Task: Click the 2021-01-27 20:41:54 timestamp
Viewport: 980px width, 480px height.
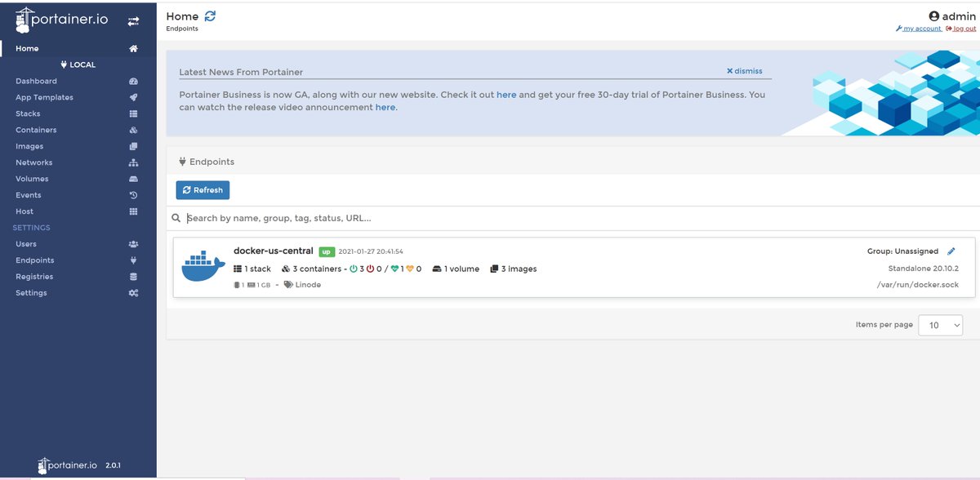Action: [371, 251]
